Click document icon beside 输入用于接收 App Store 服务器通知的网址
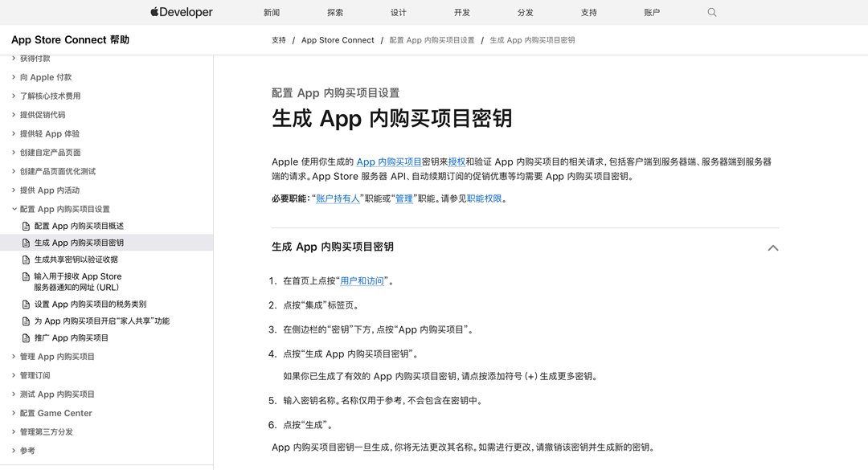The width and height of the screenshot is (868, 470). 26,276
